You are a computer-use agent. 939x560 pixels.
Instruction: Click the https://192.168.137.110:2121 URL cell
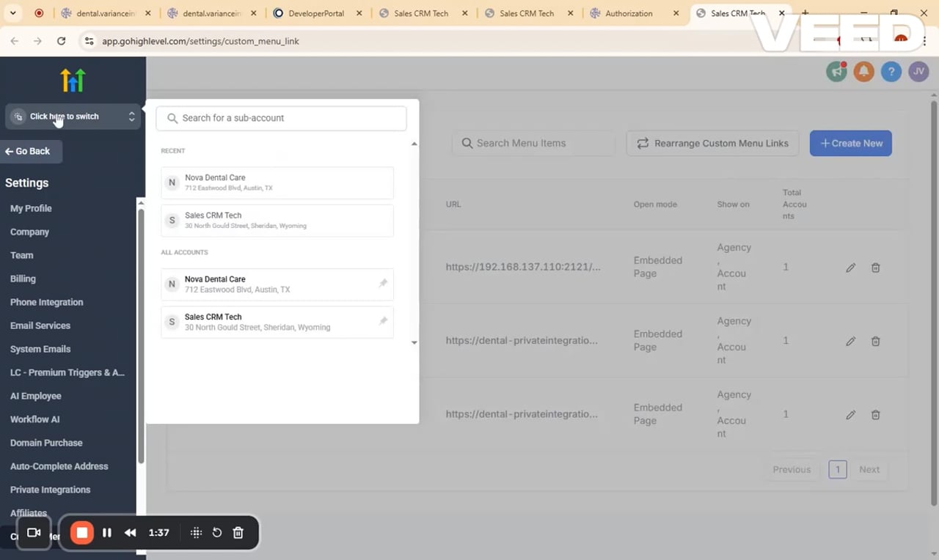pos(523,267)
